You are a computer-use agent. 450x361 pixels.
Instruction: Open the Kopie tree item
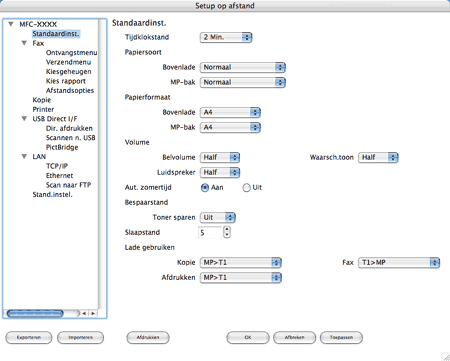tap(42, 100)
